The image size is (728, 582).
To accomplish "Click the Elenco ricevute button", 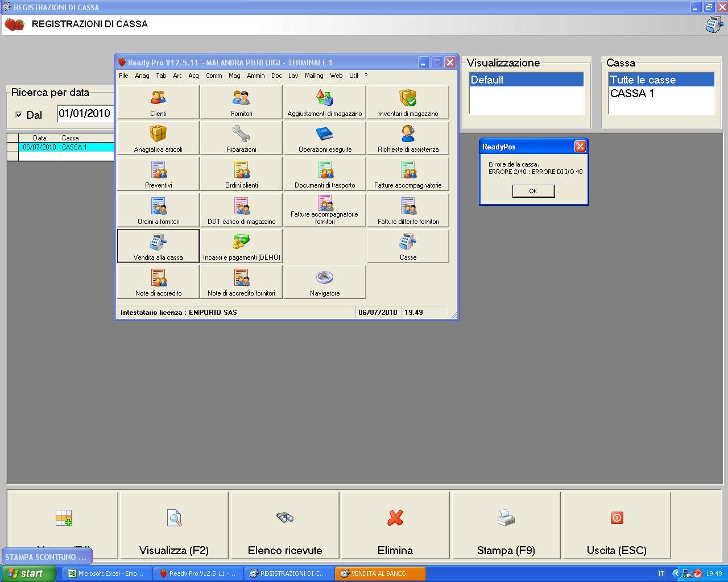I will click(x=285, y=525).
